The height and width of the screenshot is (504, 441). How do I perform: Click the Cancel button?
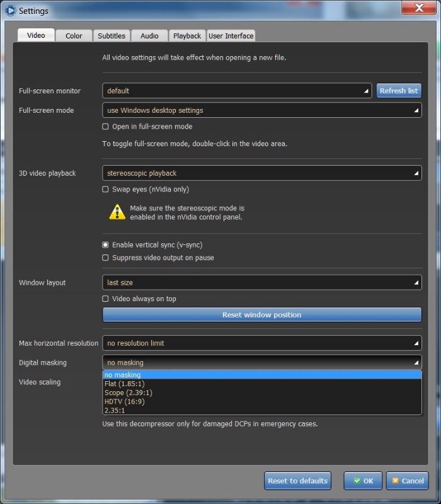(x=408, y=481)
